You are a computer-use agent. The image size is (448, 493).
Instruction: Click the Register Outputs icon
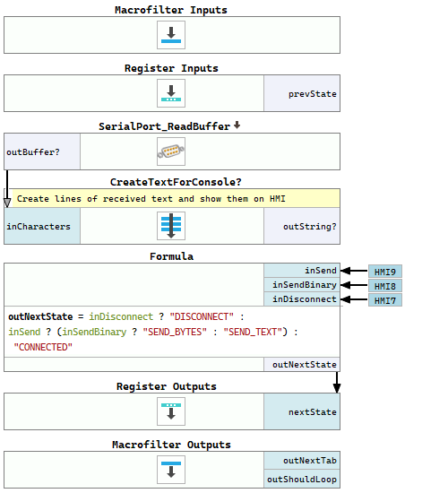click(x=171, y=411)
